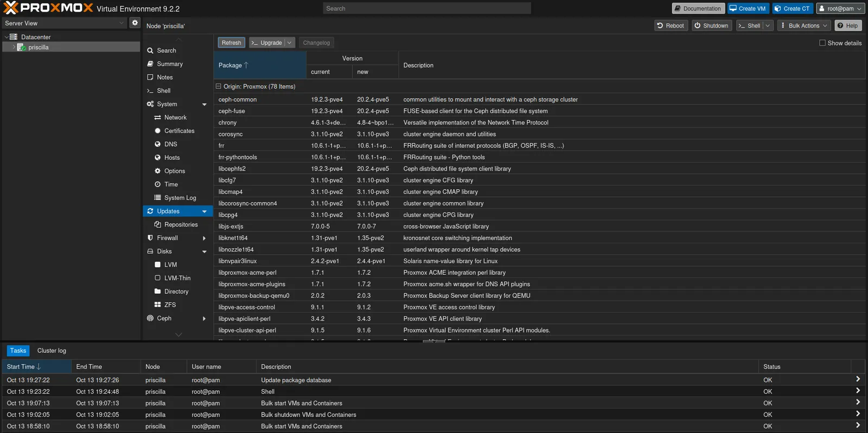Select the Updates menu item

178,211
